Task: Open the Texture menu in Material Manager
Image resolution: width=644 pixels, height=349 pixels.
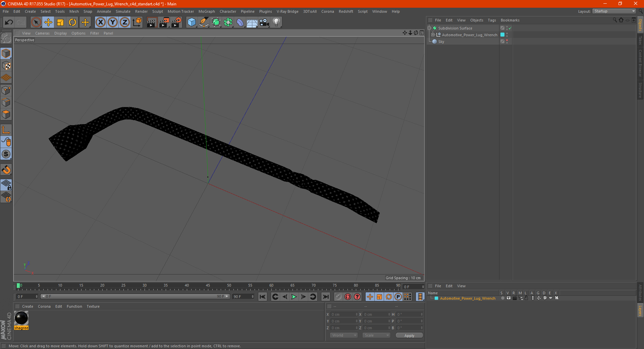Action: 93,306
